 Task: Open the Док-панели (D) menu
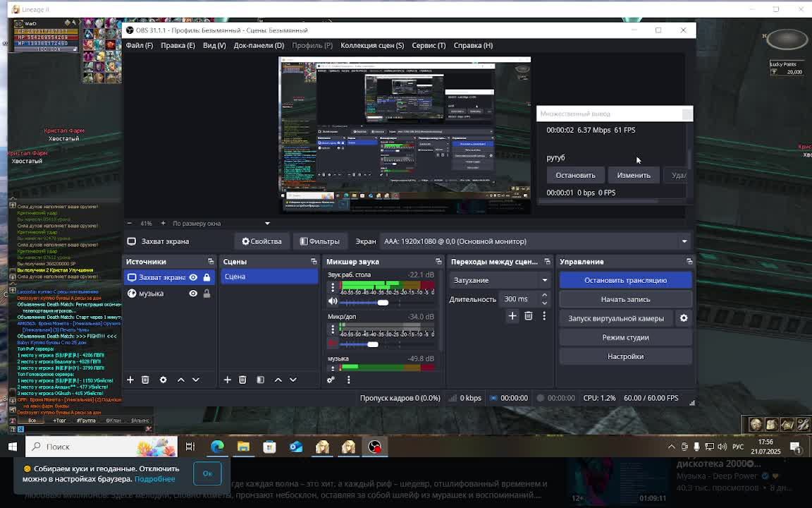point(259,46)
